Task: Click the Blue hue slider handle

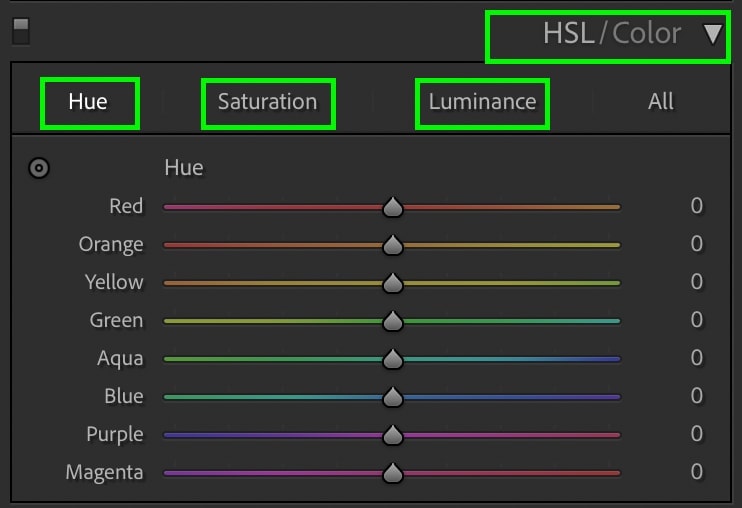Action: click(x=392, y=397)
